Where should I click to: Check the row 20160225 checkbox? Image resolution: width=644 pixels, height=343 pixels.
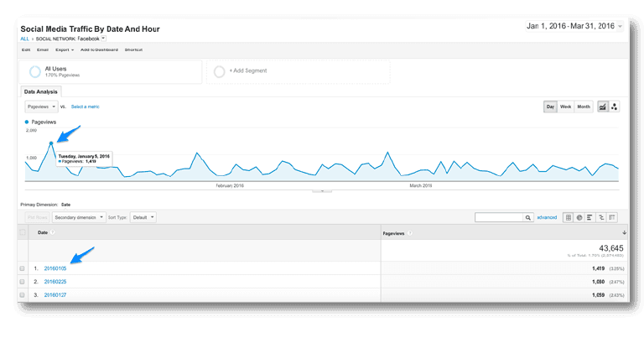(x=22, y=282)
